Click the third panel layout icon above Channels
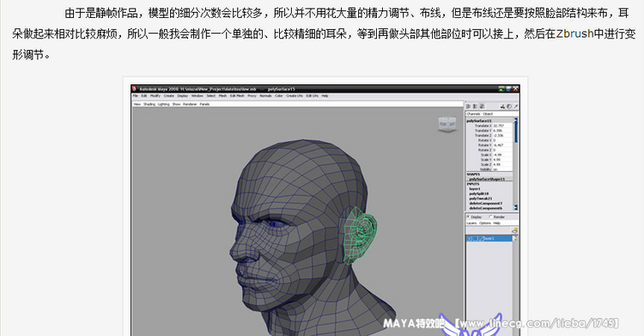This screenshot has width=644, height=336. (482, 106)
